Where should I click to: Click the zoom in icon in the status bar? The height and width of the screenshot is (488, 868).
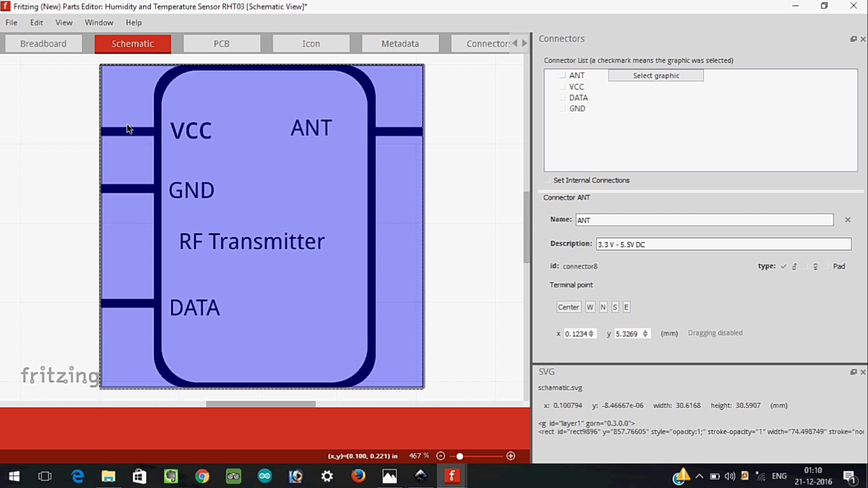511,456
